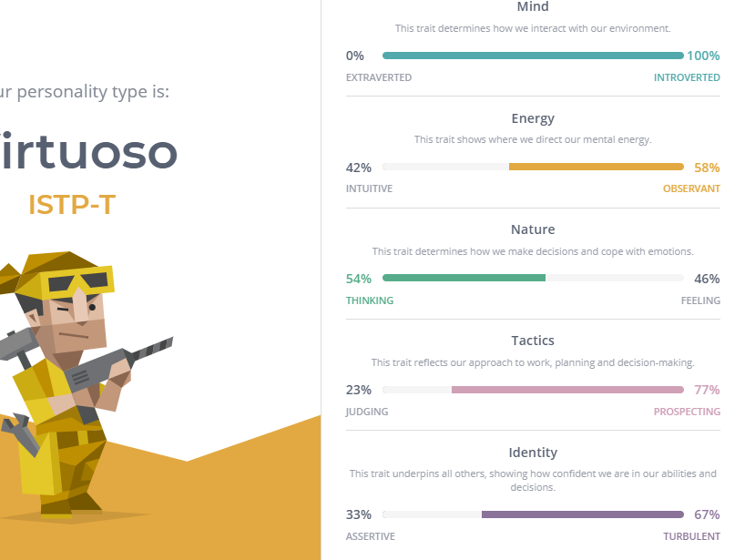Click the large Virtuoso personality title
The image size is (745, 560).
(x=88, y=151)
